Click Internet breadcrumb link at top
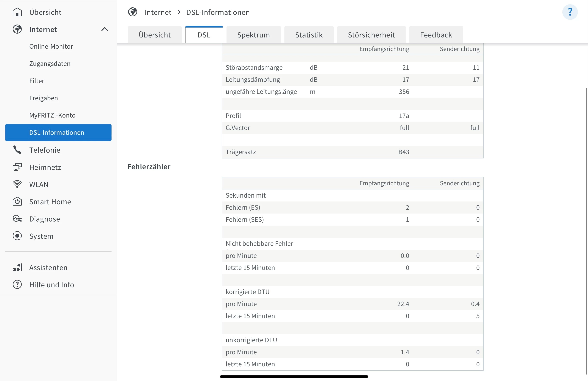This screenshot has height=381, width=588. point(158,12)
